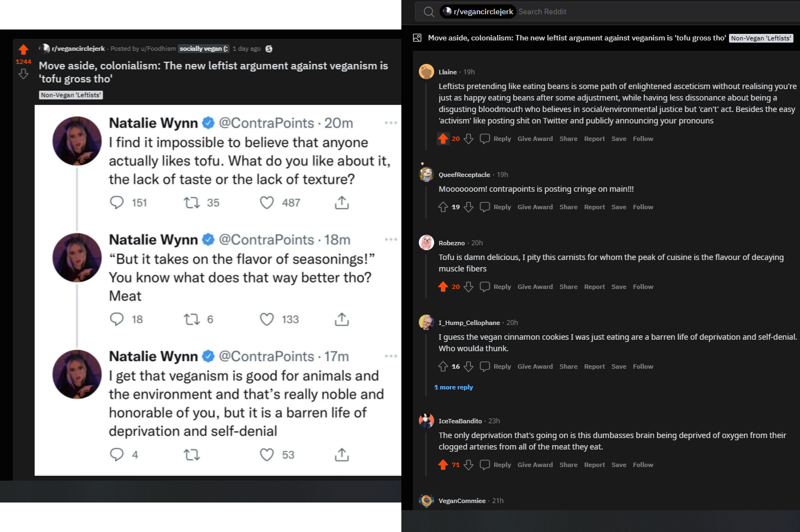800x532 pixels.
Task: Report I_Hump_Cellophane's comment
Action: pyautogui.click(x=595, y=367)
